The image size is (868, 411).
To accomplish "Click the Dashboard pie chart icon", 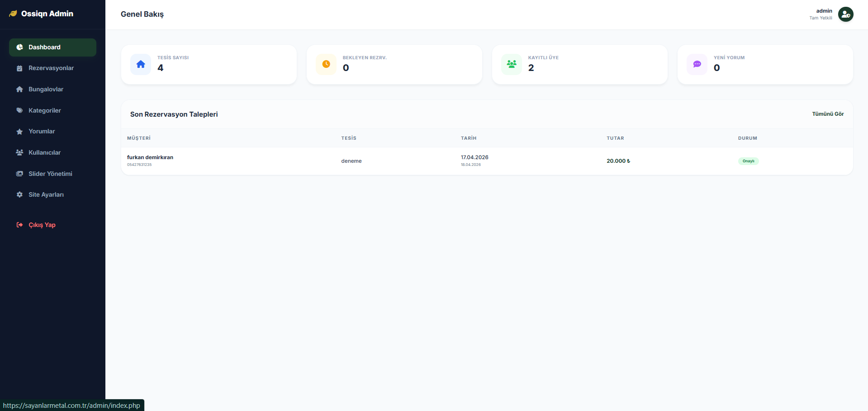I will tap(19, 47).
